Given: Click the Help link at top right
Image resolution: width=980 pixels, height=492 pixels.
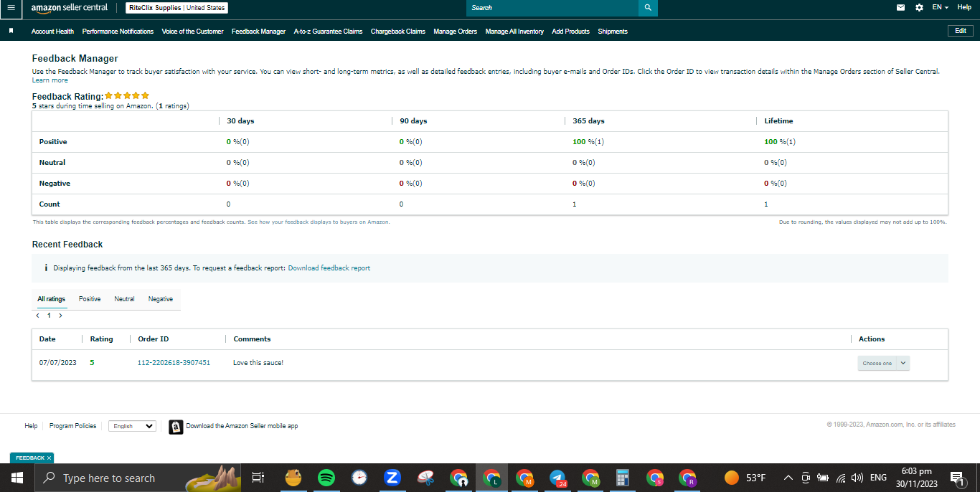Looking at the screenshot, I should [x=964, y=7].
